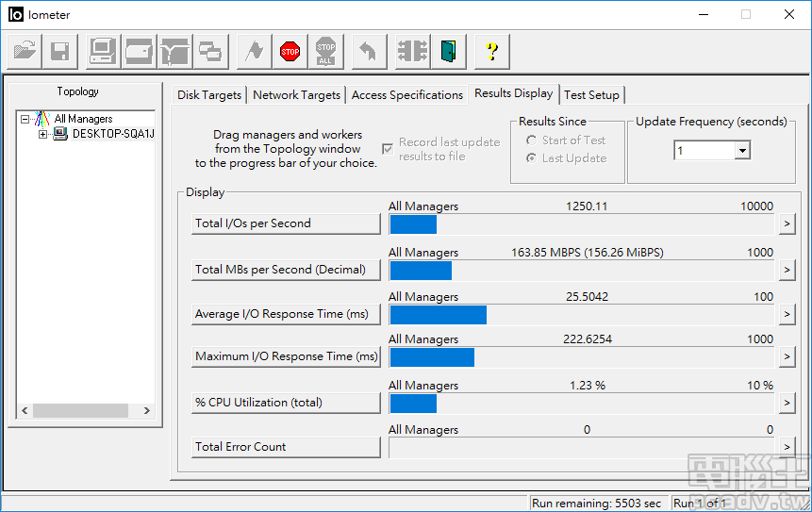Click the Exit door icon
The height and width of the screenshot is (512, 812).
[448, 51]
